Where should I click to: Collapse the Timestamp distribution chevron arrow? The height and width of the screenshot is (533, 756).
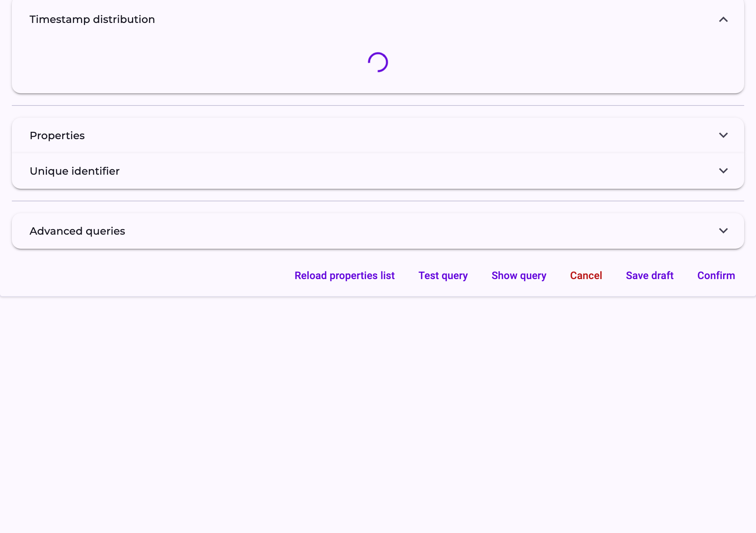(723, 20)
